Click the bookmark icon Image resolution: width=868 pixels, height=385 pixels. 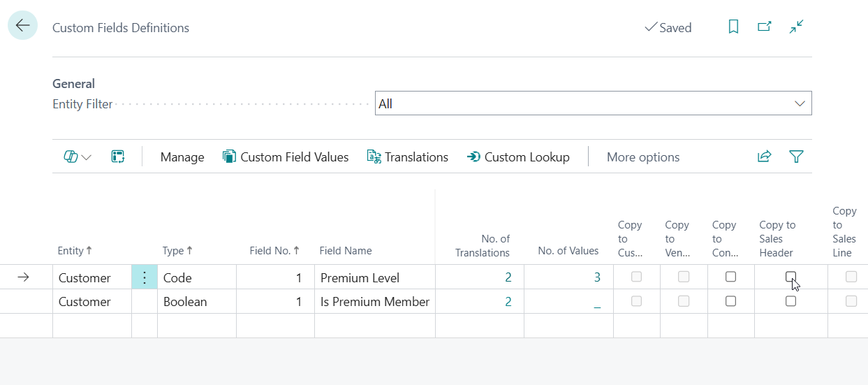point(733,27)
